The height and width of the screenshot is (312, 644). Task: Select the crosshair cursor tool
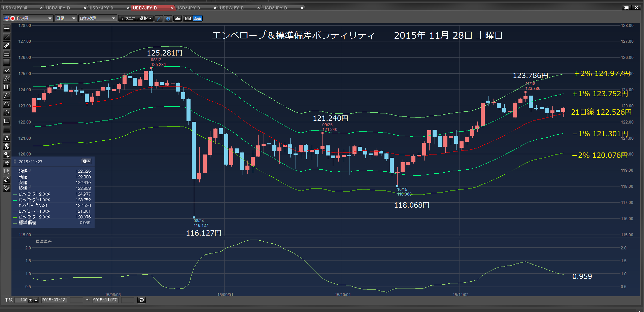(x=7, y=28)
